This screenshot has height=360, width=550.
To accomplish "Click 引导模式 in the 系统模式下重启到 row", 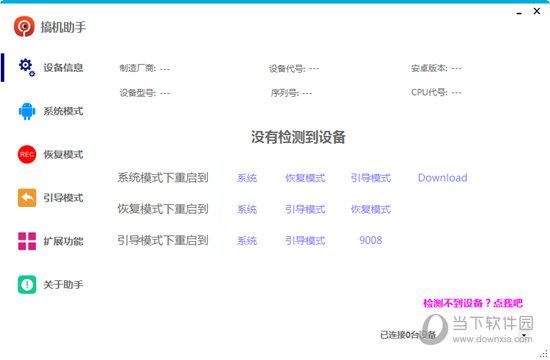I will tap(371, 178).
